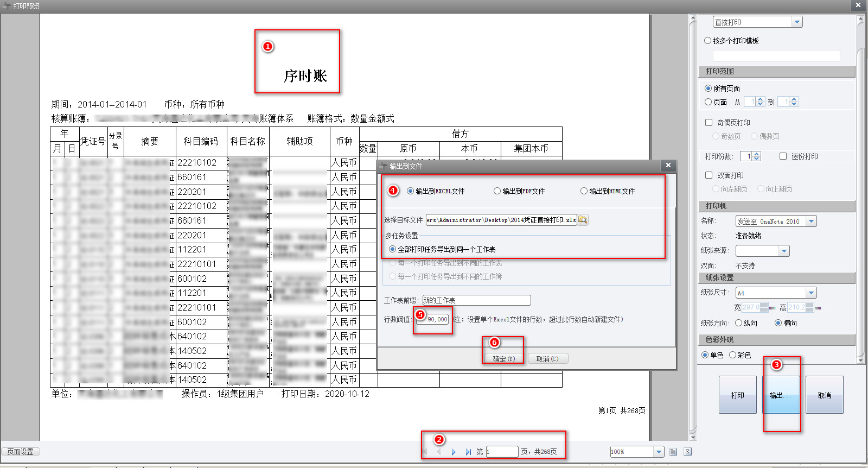868x468 pixels.
Task: Open the printer name dropdown
Action: pyautogui.click(x=811, y=222)
